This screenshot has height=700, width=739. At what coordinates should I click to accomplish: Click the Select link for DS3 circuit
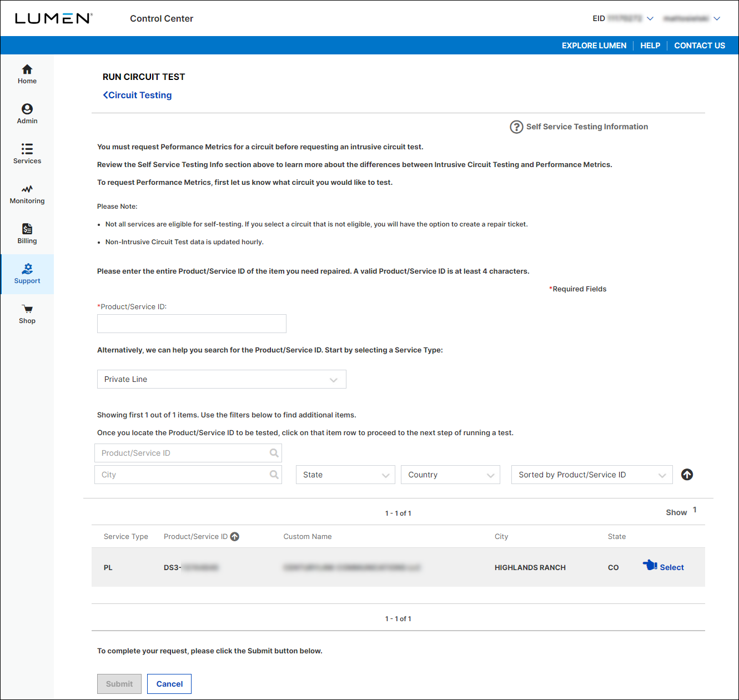(672, 567)
